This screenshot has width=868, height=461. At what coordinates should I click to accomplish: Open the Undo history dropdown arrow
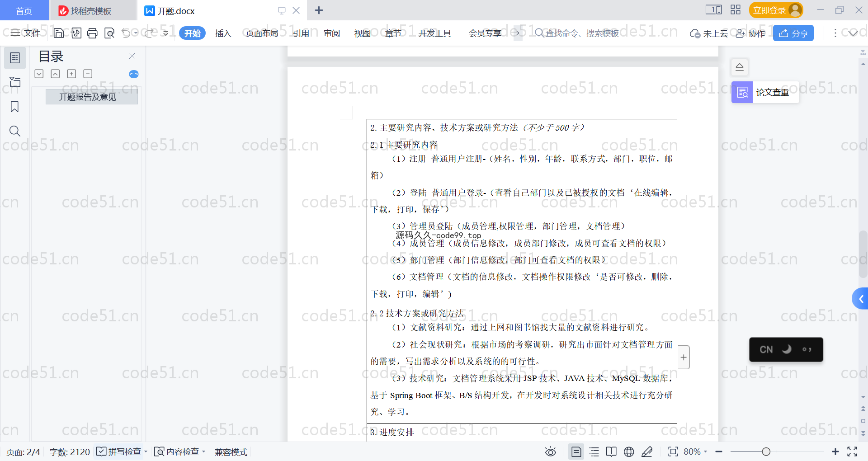(136, 33)
